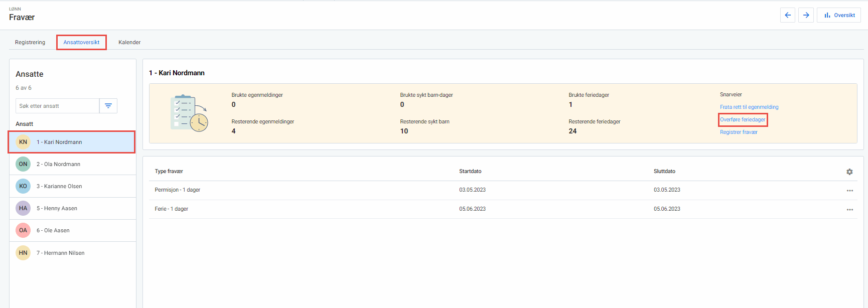This screenshot has width=868, height=308.
Task: Open the employee filter icon
Action: pyautogui.click(x=108, y=106)
